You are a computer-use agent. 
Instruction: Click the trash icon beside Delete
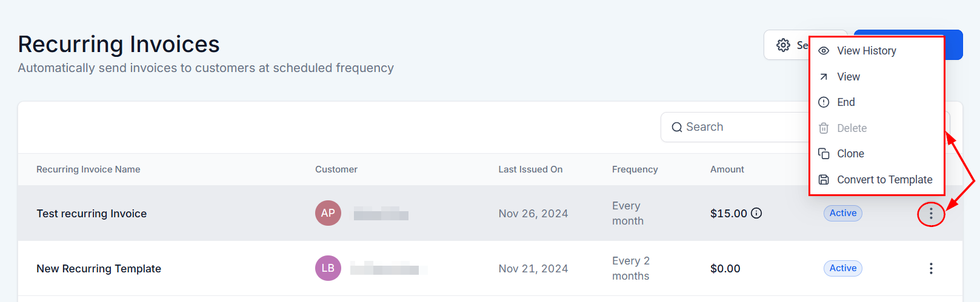point(824,128)
